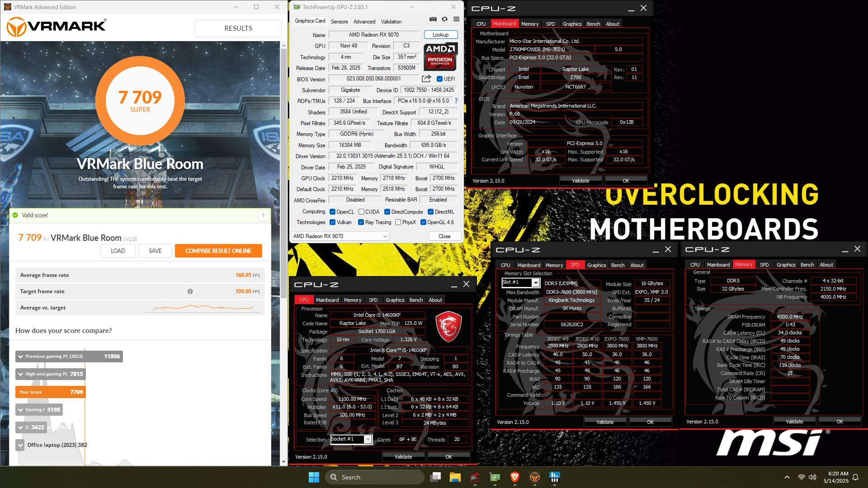The height and width of the screenshot is (488, 868).
Task: Minimize the CPU-Z Memory window
Action: [x=845, y=249]
